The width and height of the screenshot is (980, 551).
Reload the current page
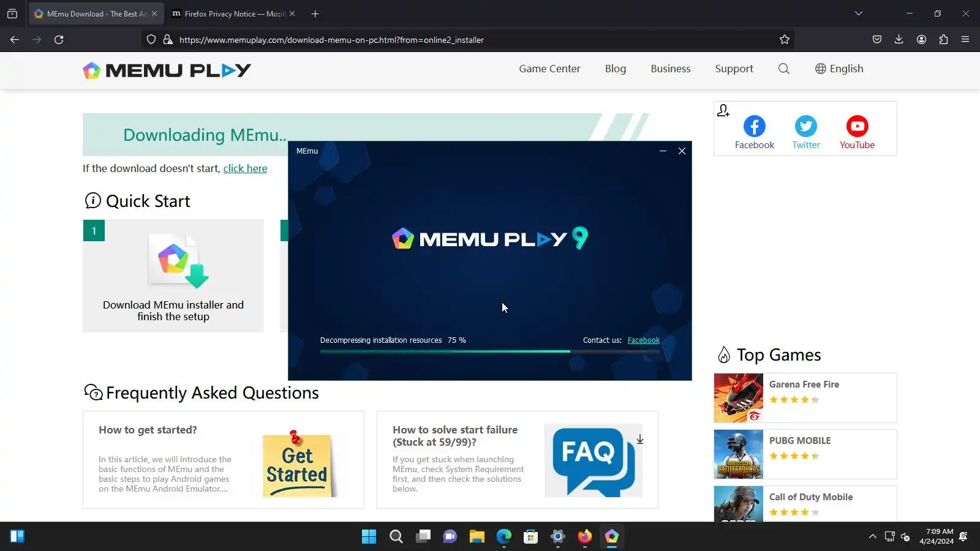(x=59, y=40)
